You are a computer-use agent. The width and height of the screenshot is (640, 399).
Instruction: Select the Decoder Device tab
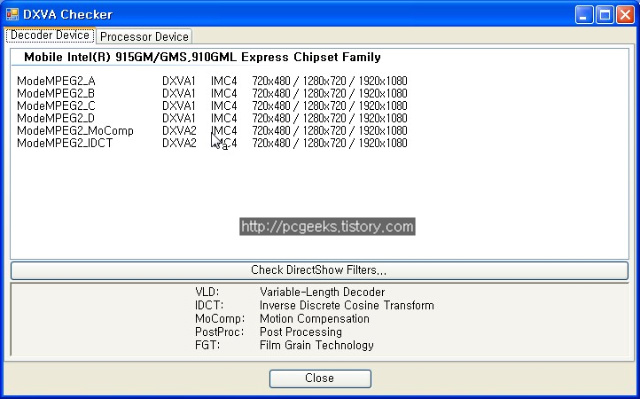(50, 35)
